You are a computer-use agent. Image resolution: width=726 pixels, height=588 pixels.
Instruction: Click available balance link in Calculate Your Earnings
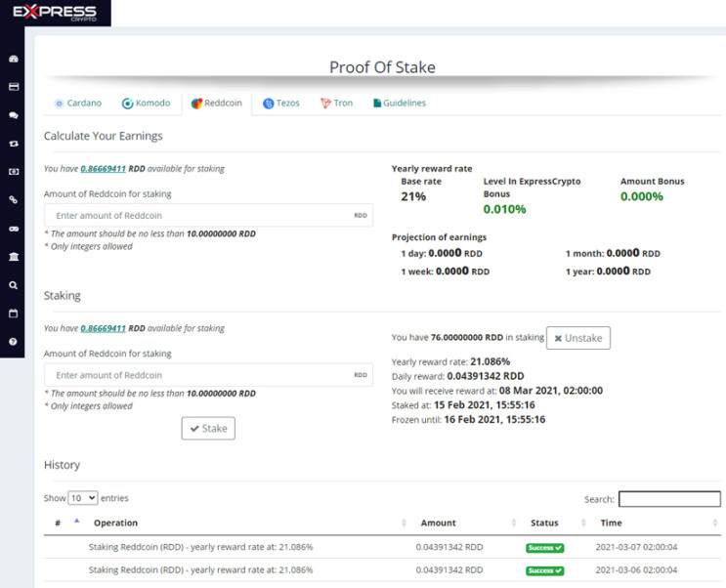point(104,169)
